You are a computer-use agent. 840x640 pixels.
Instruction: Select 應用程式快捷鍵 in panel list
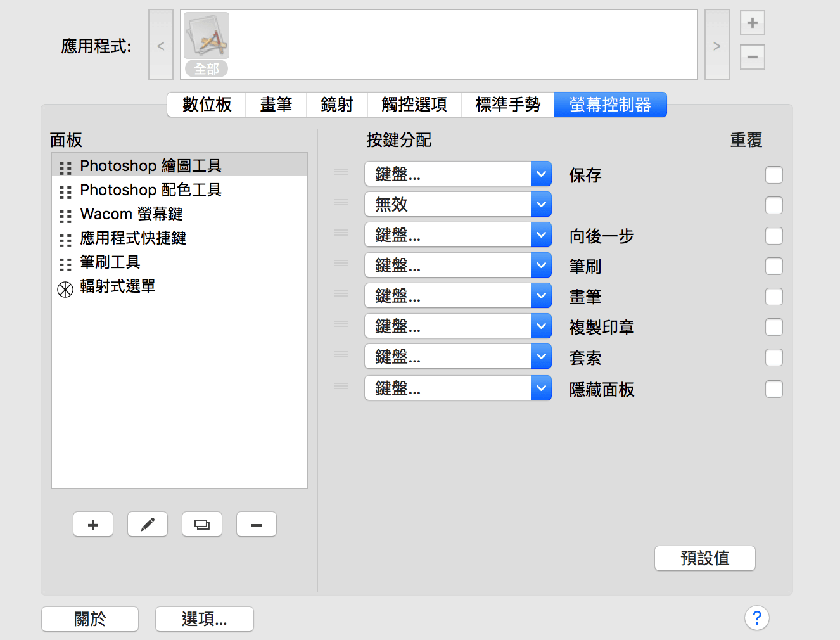tap(179, 238)
